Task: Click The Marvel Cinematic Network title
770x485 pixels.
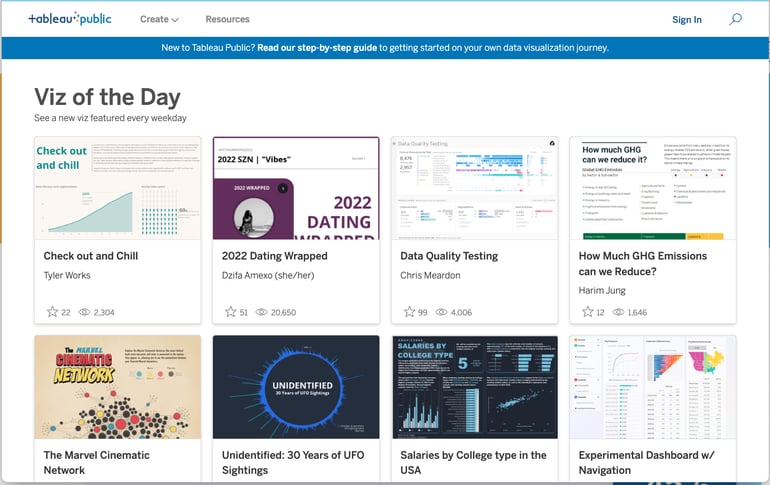Action: [96, 462]
